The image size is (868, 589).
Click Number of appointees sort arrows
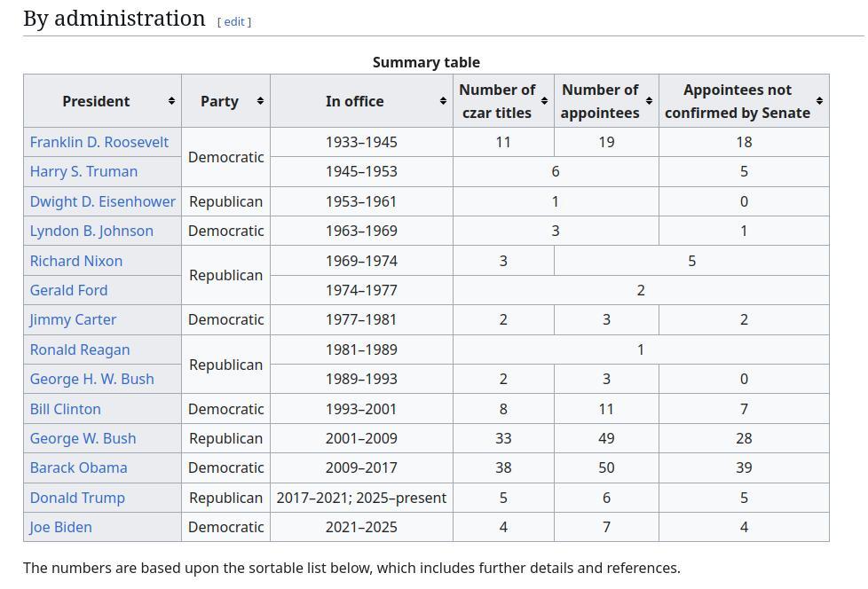(649, 101)
